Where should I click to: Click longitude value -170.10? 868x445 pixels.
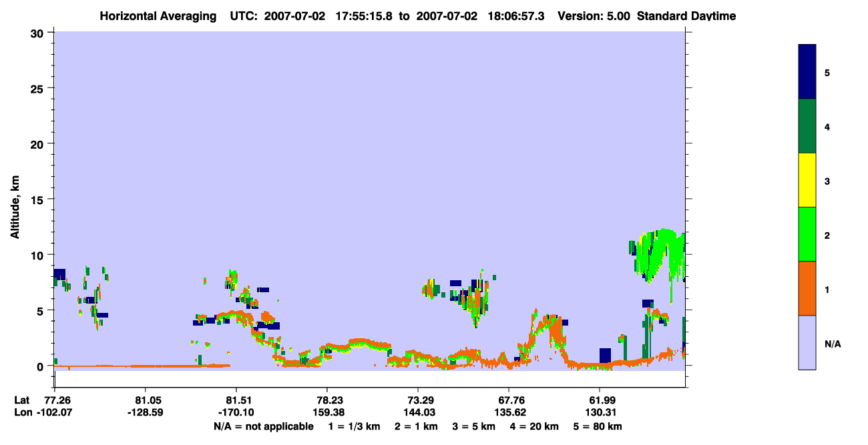click(x=236, y=413)
